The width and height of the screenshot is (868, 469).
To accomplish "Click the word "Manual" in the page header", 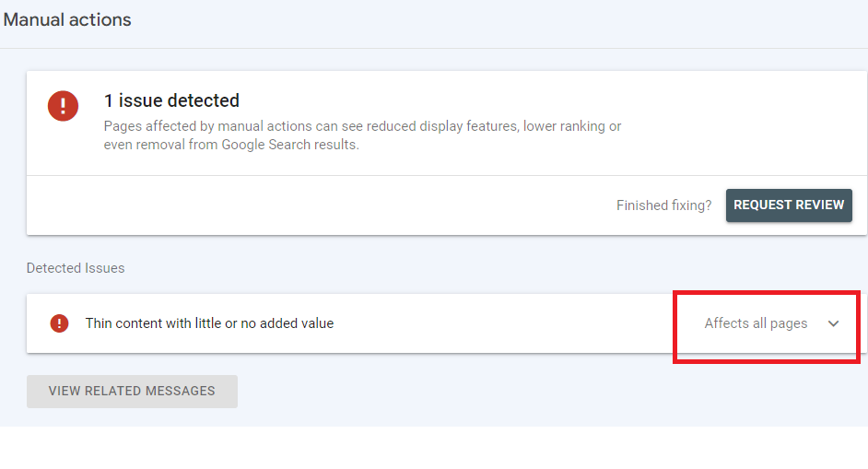I will [35, 19].
